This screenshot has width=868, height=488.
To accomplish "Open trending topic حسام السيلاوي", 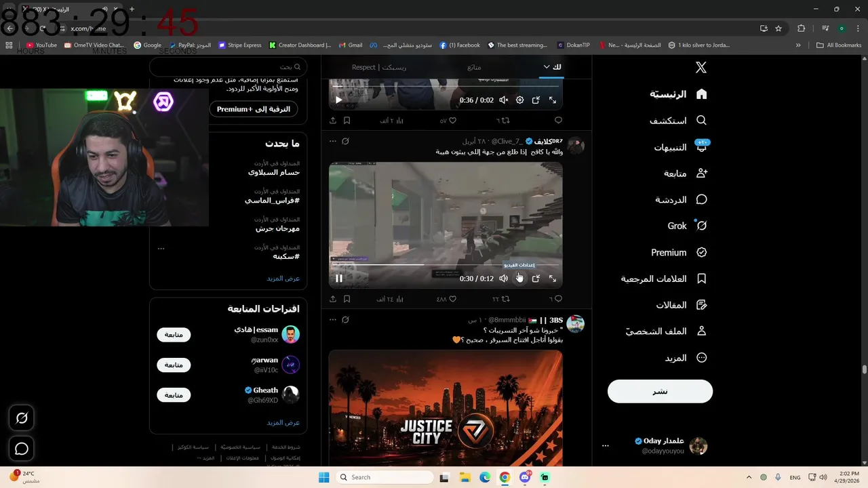I will pyautogui.click(x=274, y=172).
